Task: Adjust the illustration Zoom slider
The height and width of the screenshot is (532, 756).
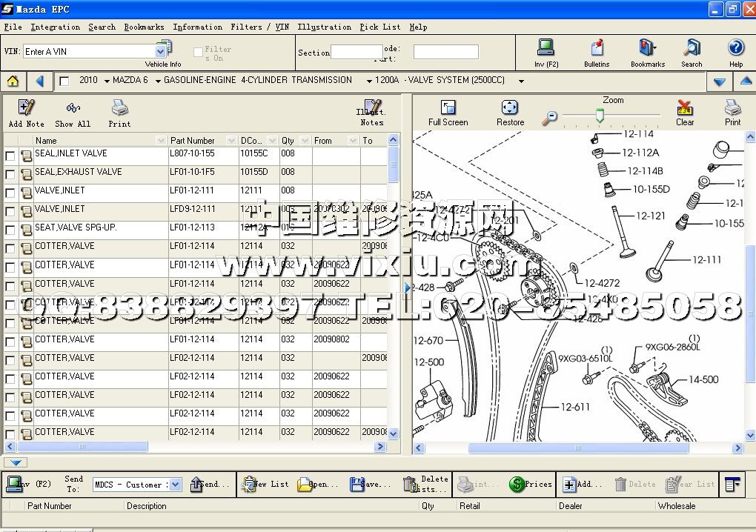Action: click(x=600, y=116)
